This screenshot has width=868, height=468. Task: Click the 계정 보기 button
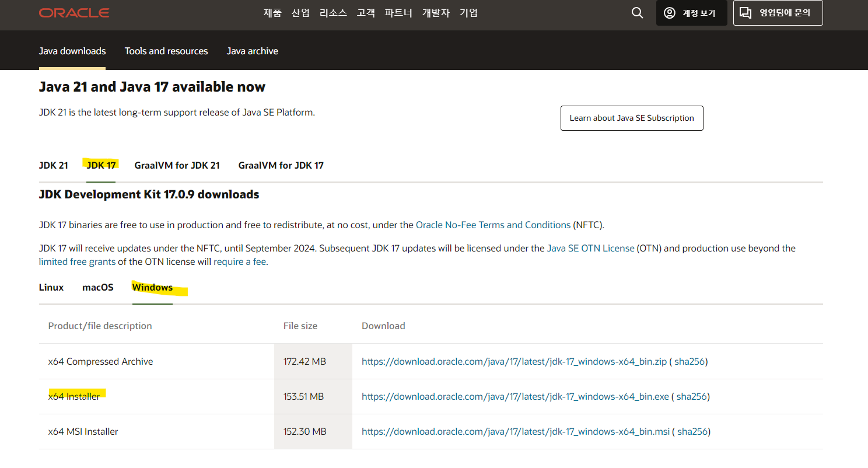(x=692, y=13)
